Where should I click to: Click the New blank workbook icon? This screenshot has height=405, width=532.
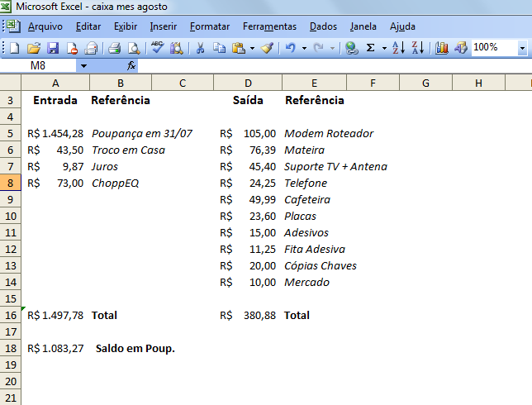coord(14,48)
